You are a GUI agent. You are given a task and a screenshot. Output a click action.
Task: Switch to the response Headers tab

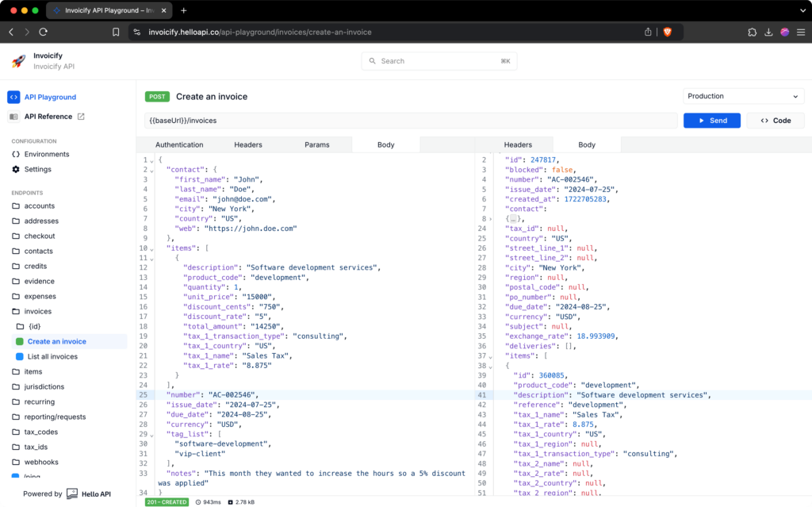[518, 144]
